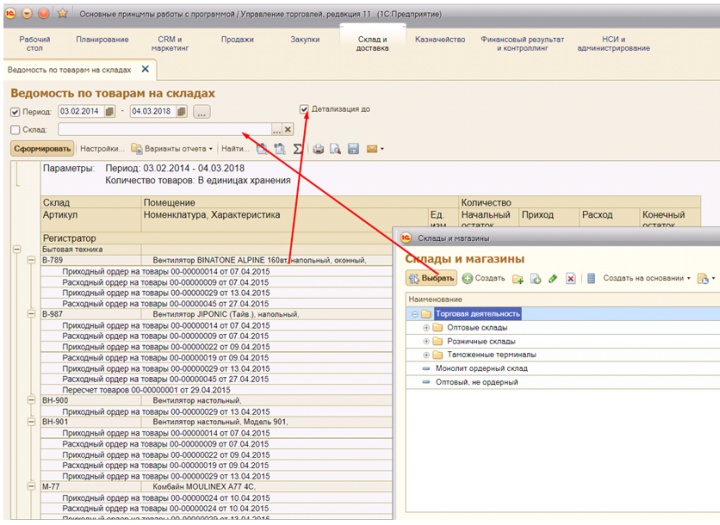Click folder icon of Таможенные терминалы
Viewport: 720px width, 525px height.
[438, 355]
